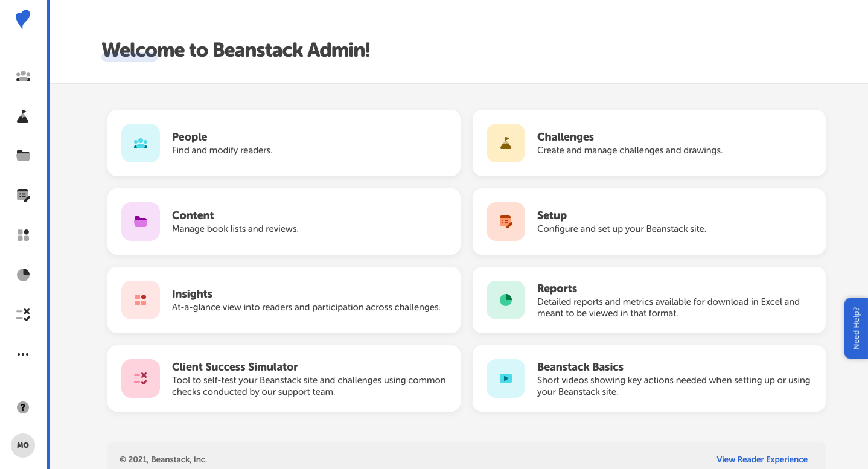Click the Beanstack Basics video play icon
The height and width of the screenshot is (469, 868).
(506, 378)
